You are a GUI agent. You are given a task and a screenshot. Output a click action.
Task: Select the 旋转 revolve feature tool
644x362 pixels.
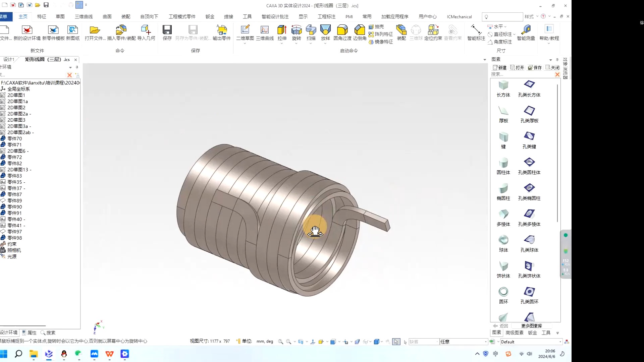point(296,31)
